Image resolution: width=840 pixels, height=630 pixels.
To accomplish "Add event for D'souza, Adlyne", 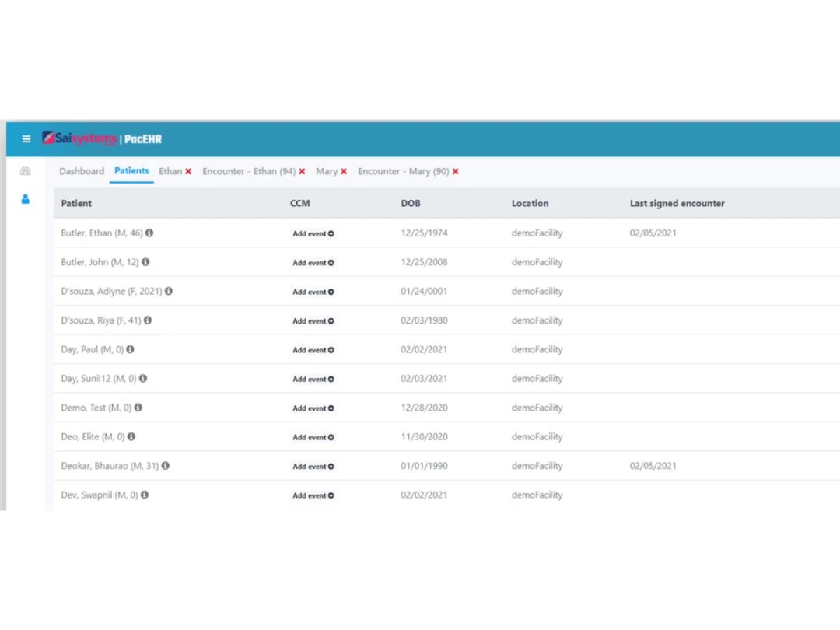I will 313,292.
